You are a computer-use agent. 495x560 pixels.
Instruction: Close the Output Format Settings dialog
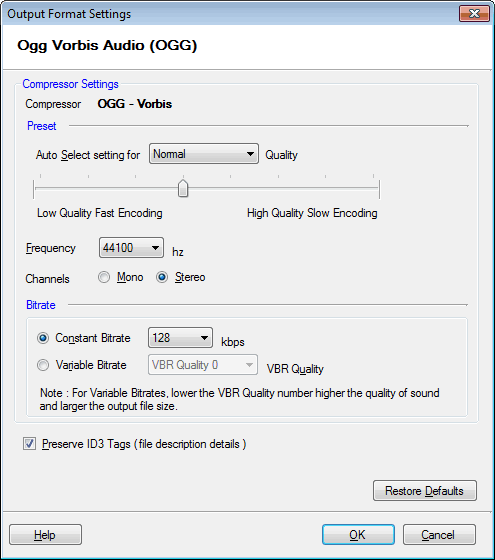click(x=474, y=14)
